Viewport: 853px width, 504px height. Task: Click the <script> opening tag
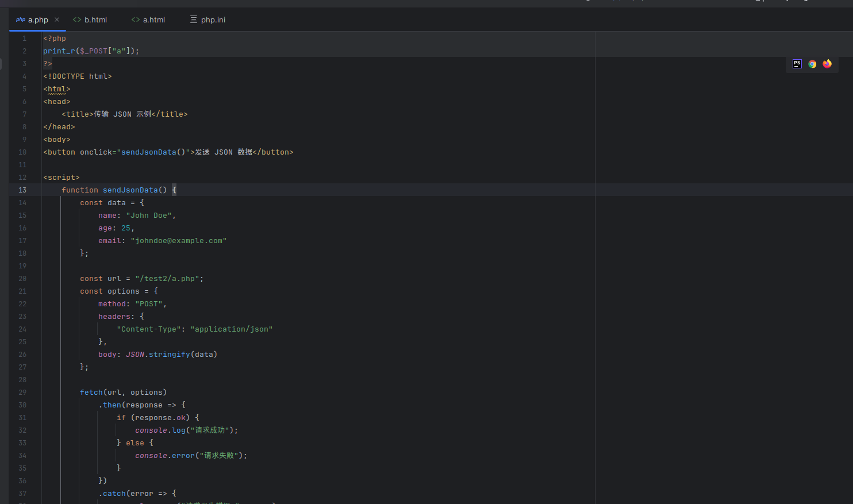[62, 178]
